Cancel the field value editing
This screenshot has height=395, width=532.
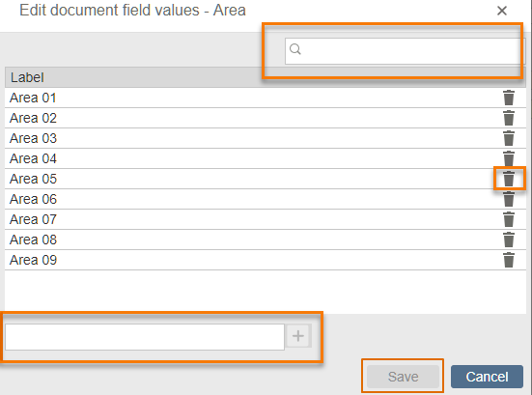(x=487, y=377)
